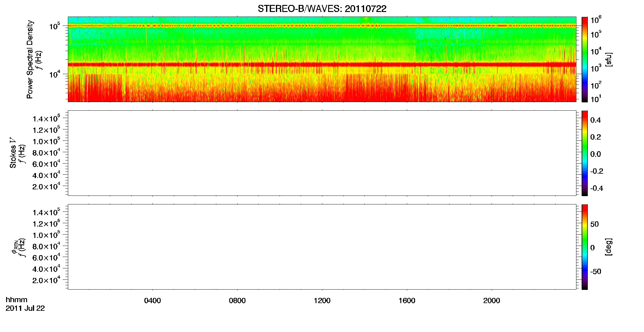Click the 2011 Jul 22 date label

pos(25,308)
